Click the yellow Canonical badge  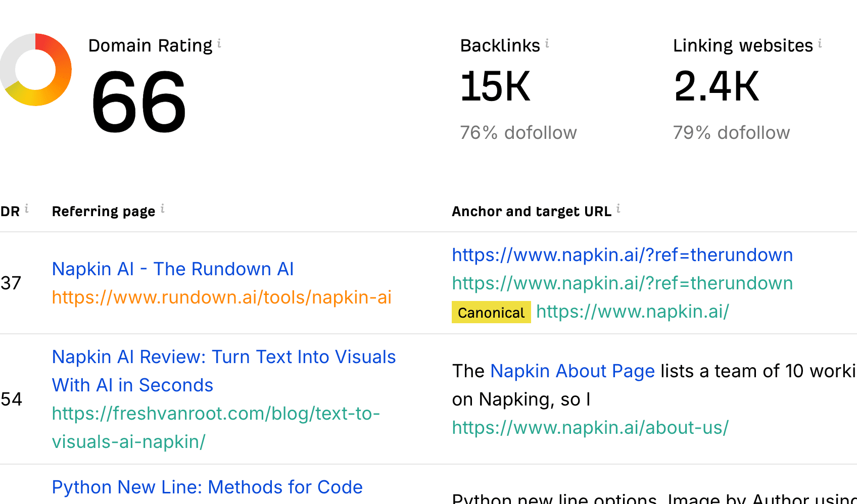(491, 312)
